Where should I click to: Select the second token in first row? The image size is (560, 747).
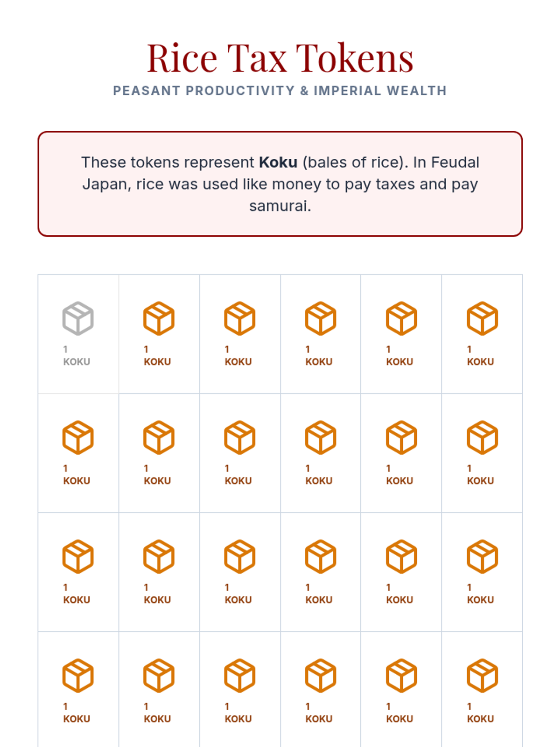159,333
